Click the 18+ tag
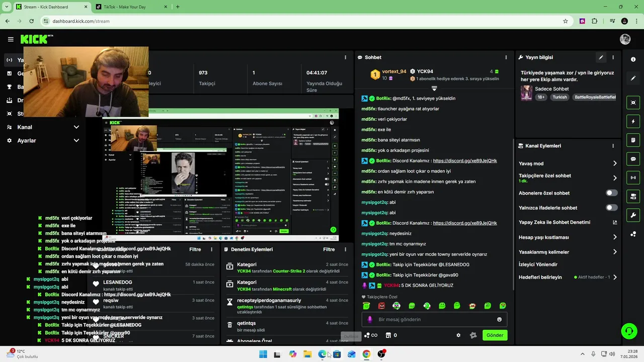Screen dimensions: 644x362 click(541, 97)
